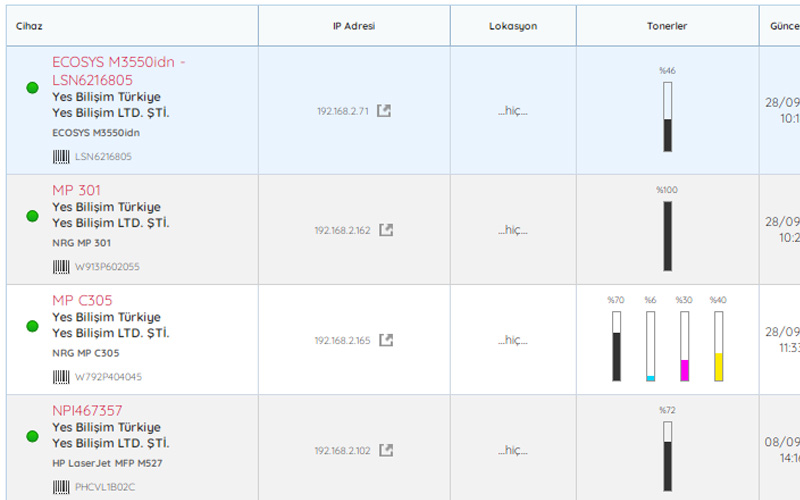Sort by the Cihaz column header
This screenshot has width=800, height=500.
pyautogui.click(x=29, y=26)
